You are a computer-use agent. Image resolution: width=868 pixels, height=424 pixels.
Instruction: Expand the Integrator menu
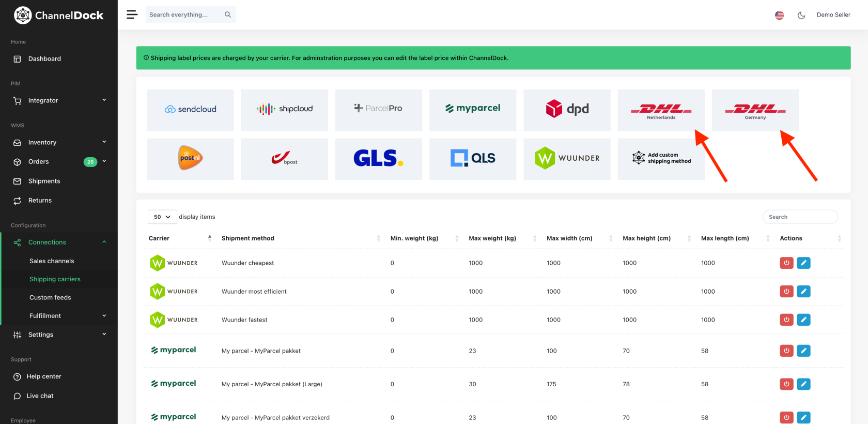click(59, 101)
